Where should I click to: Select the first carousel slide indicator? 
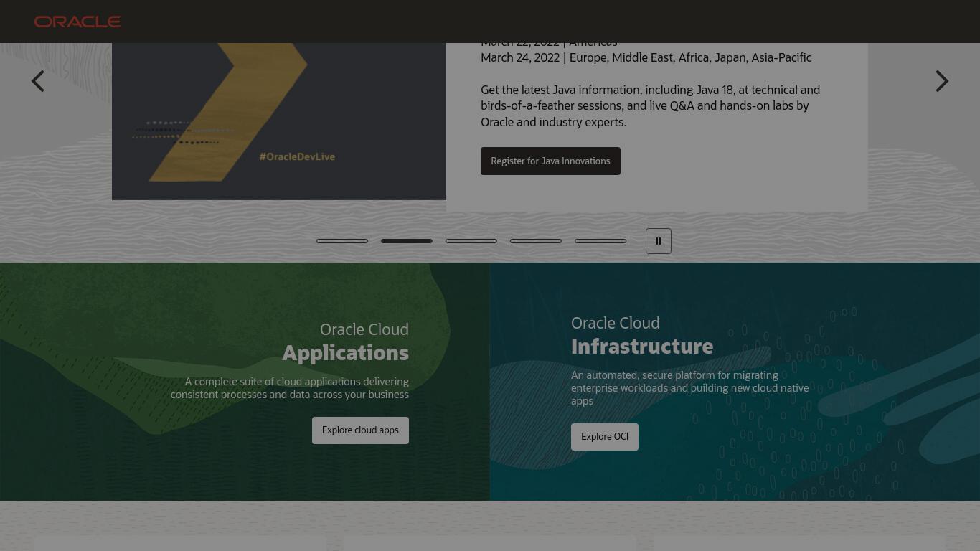pos(342,241)
